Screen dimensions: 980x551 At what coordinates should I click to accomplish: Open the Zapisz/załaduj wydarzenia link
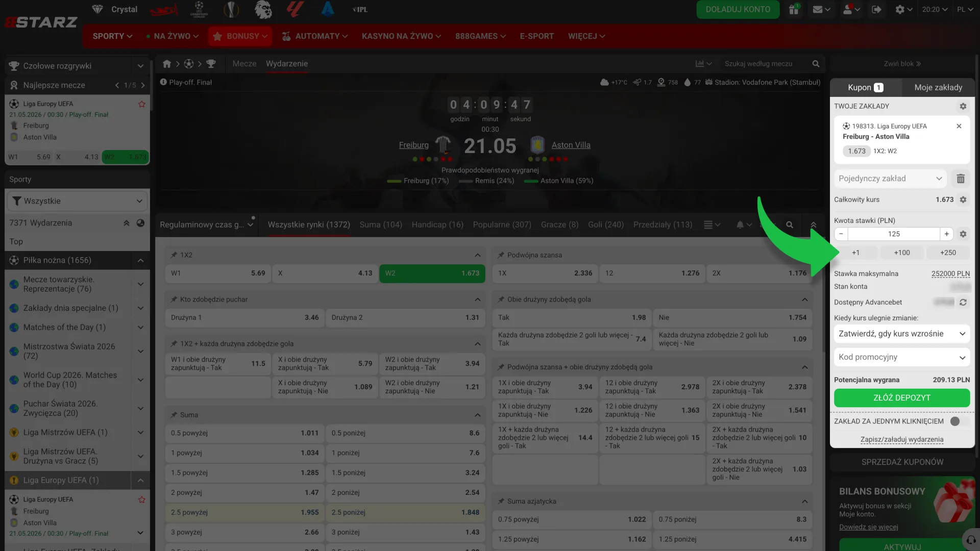[902, 439]
